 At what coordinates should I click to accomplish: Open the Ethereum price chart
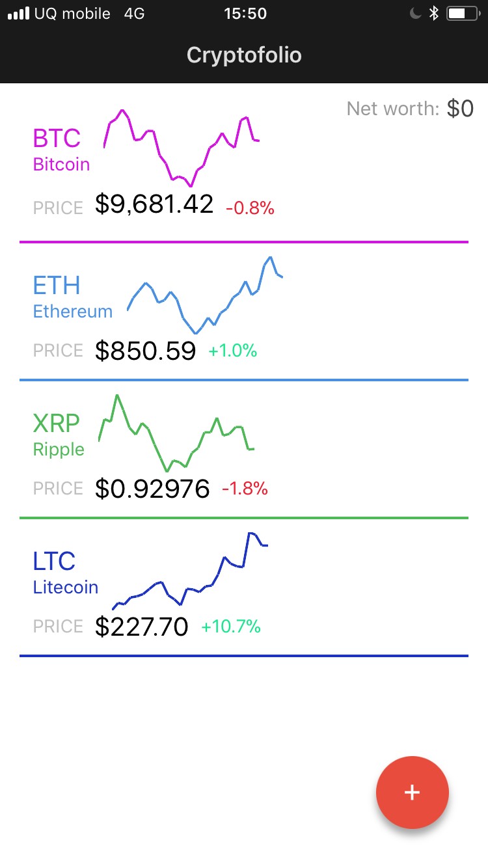coord(204,295)
